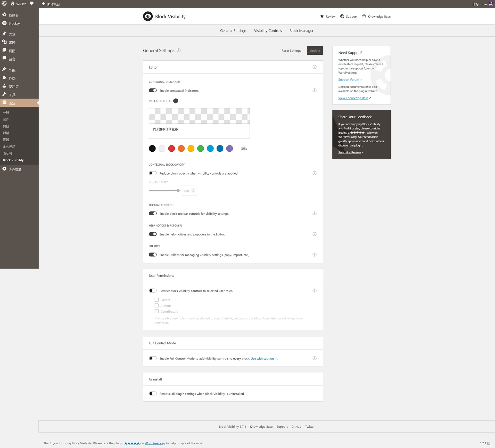Viewport: 495px width, 448px height.
Task: Open Use with caution link
Action: click(x=262, y=359)
